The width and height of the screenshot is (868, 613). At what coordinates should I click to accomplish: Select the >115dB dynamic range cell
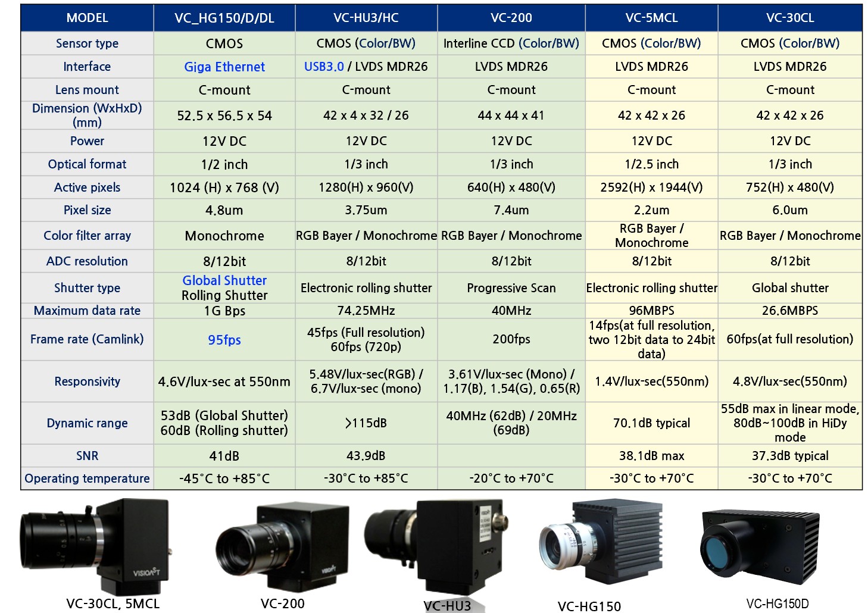pyautogui.click(x=366, y=423)
